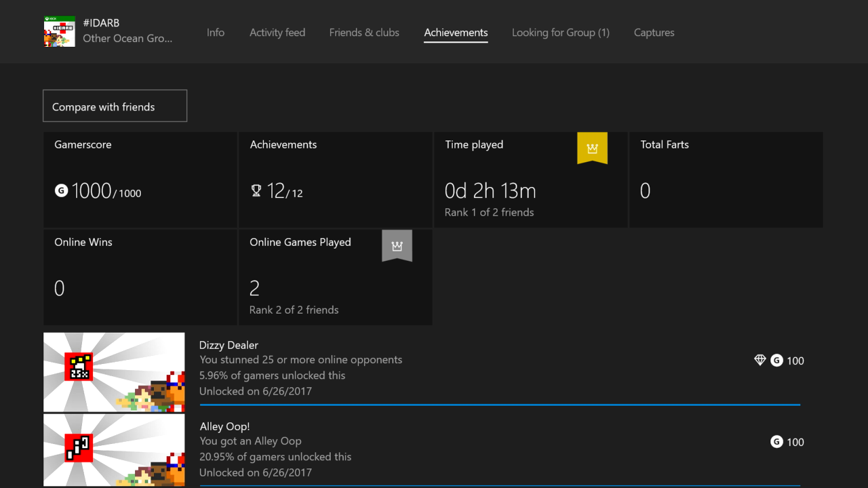Click the trophy icon beside 12/12
This screenshot has height=488, width=868.
coord(256,191)
